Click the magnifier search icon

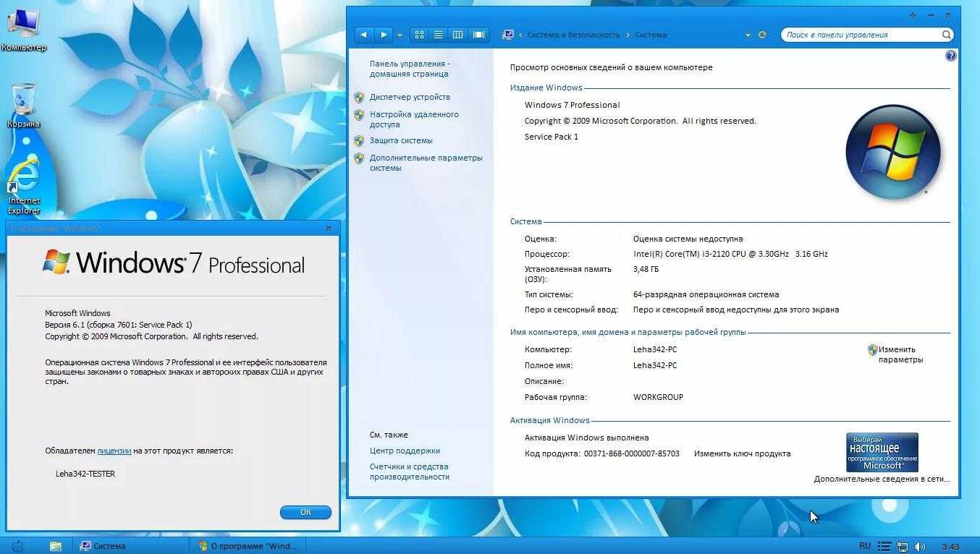tap(947, 35)
